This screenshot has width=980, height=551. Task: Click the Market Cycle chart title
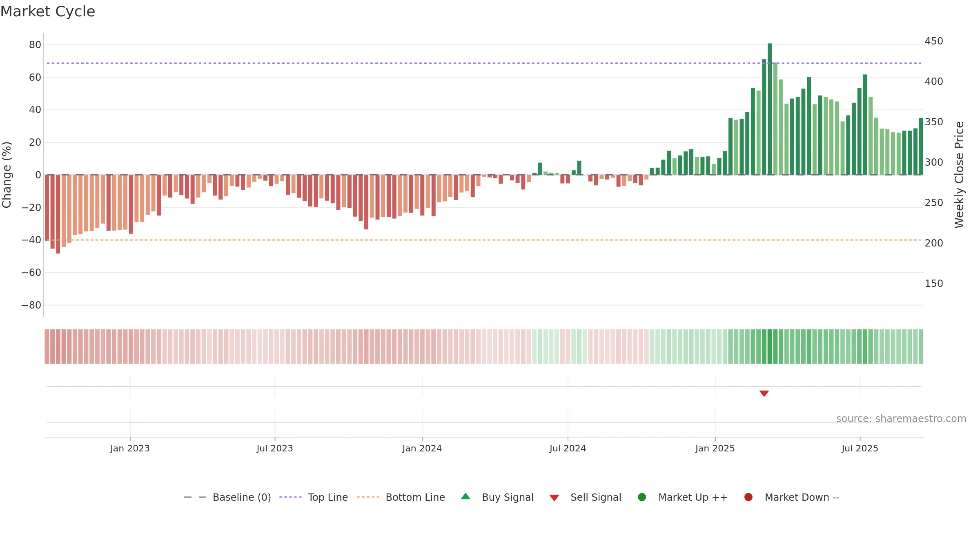click(48, 11)
